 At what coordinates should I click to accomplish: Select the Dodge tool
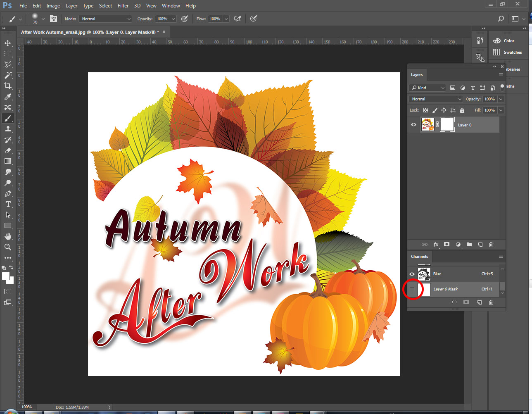point(8,183)
